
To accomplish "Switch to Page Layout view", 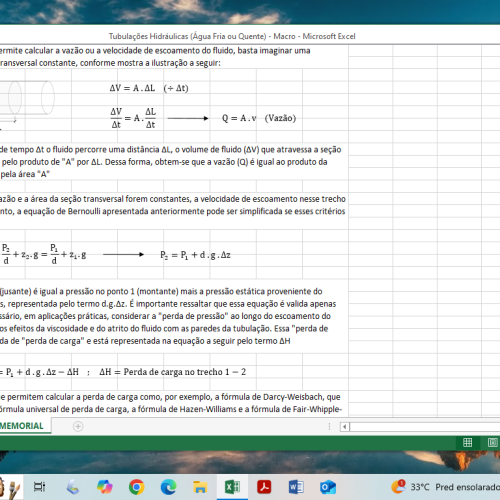I will tap(493, 442).
